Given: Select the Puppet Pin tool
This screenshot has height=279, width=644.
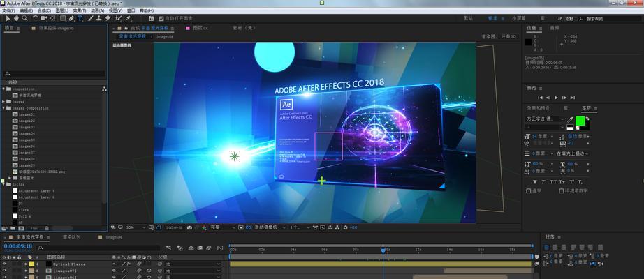Looking at the screenshot, I should [x=128, y=18].
